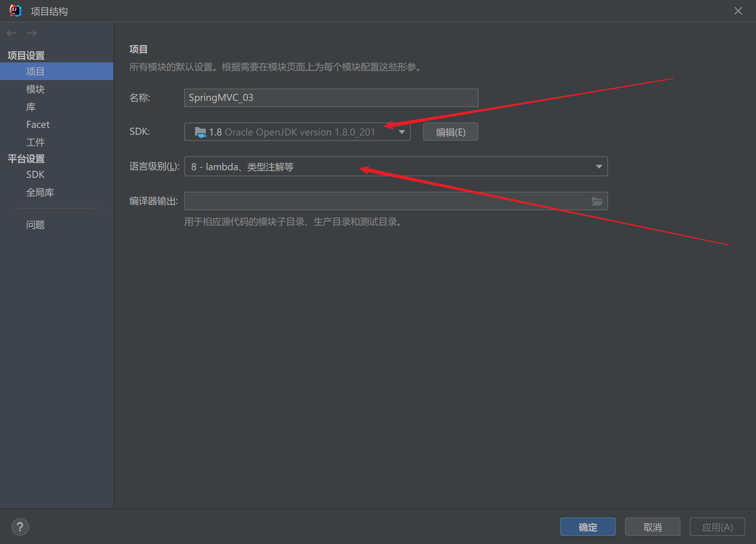Click the 编辑(E) button
756x544 pixels.
tap(450, 132)
